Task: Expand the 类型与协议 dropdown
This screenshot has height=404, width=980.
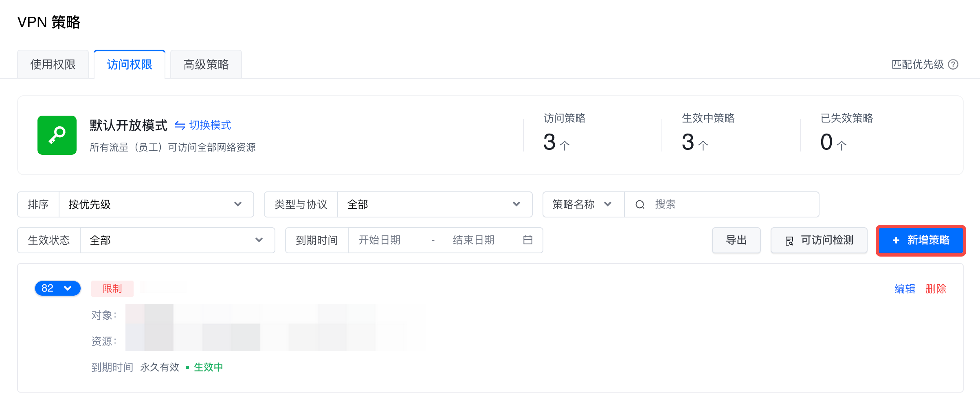Action: tap(435, 204)
